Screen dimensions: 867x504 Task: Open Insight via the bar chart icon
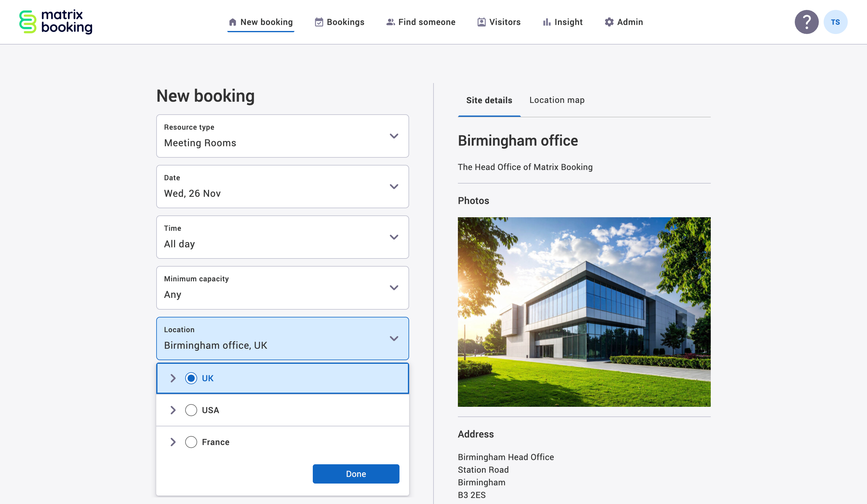tap(546, 22)
